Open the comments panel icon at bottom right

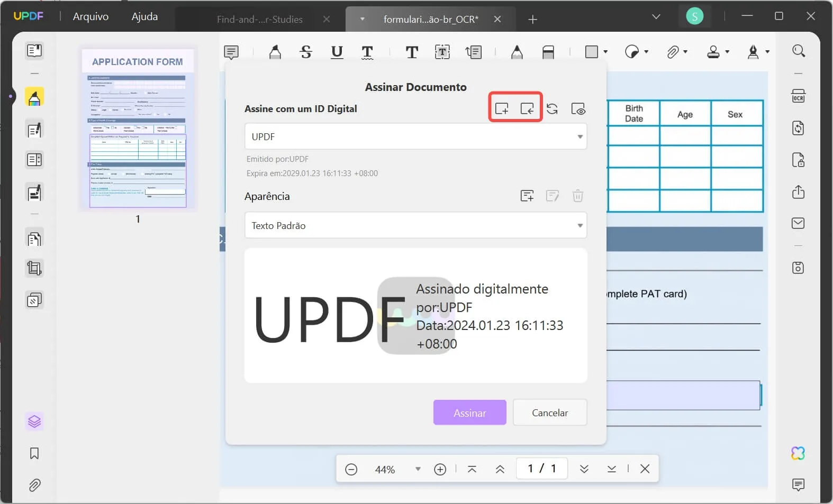(x=799, y=484)
